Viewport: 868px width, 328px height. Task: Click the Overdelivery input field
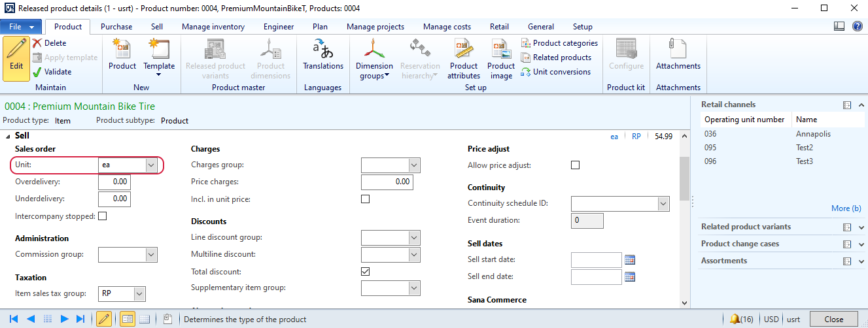(x=114, y=182)
